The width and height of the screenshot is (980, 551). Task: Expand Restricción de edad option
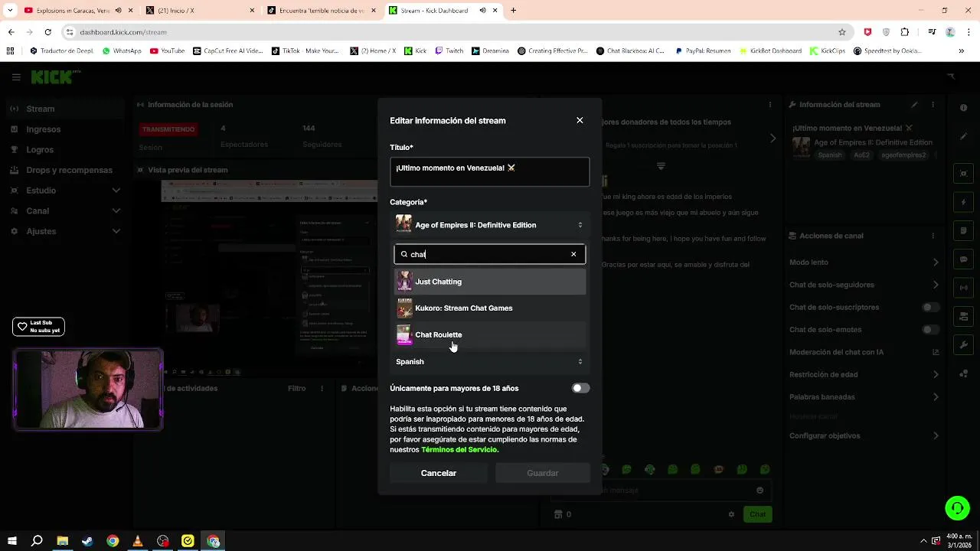pyautogui.click(x=864, y=375)
